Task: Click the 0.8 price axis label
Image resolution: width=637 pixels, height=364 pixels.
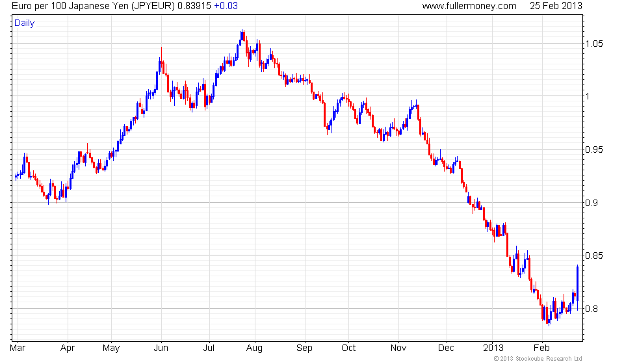Action: [591, 309]
